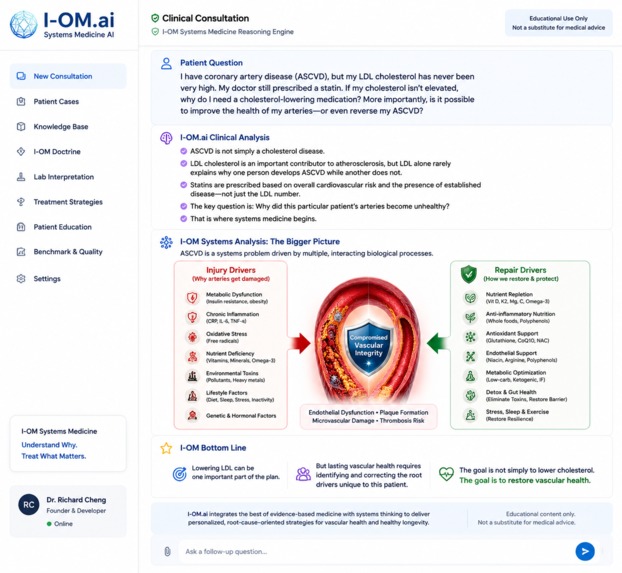Screen dimensions: 622x573
Task: Click the I-OM.ai globe logo
Action: (x=24, y=25)
